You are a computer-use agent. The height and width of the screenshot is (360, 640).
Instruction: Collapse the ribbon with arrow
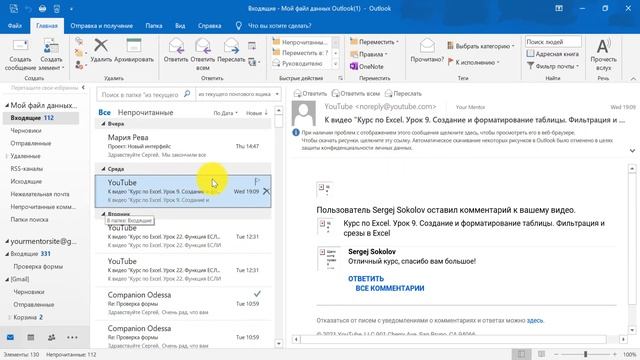coord(633,78)
